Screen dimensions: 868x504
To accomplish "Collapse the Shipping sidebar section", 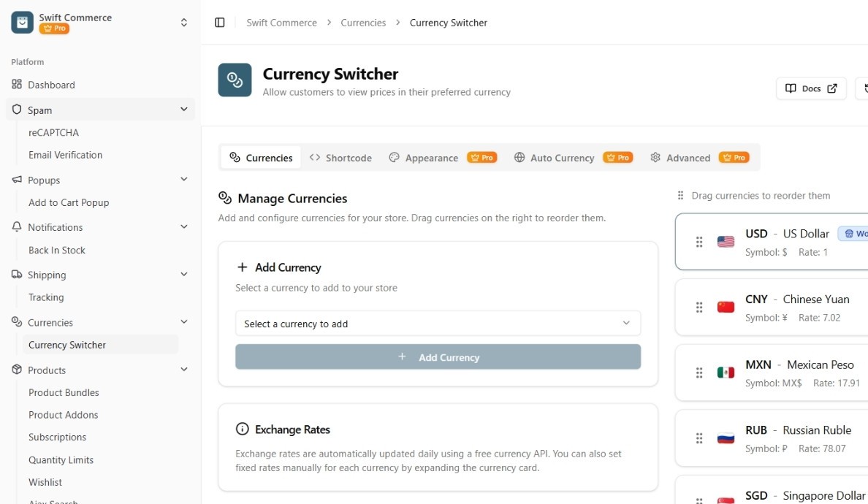I will 183,275.
